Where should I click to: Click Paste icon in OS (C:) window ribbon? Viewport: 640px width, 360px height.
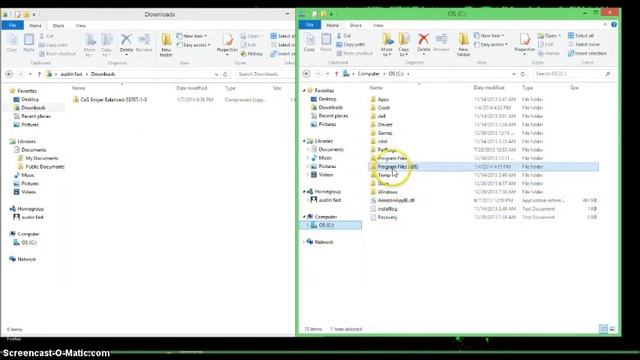[x=326, y=42]
